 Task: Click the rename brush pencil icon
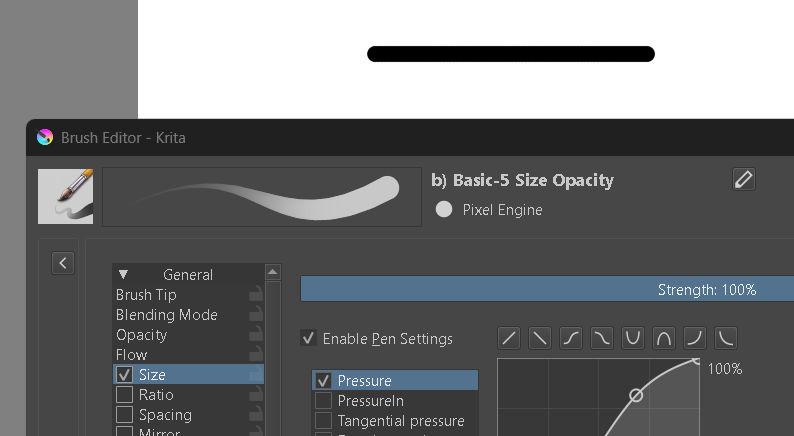[743, 179]
